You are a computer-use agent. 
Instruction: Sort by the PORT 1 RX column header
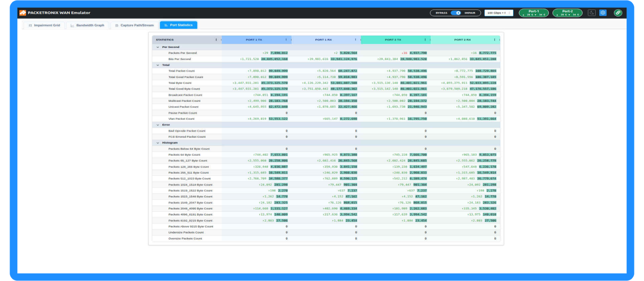pyautogui.click(x=323, y=40)
